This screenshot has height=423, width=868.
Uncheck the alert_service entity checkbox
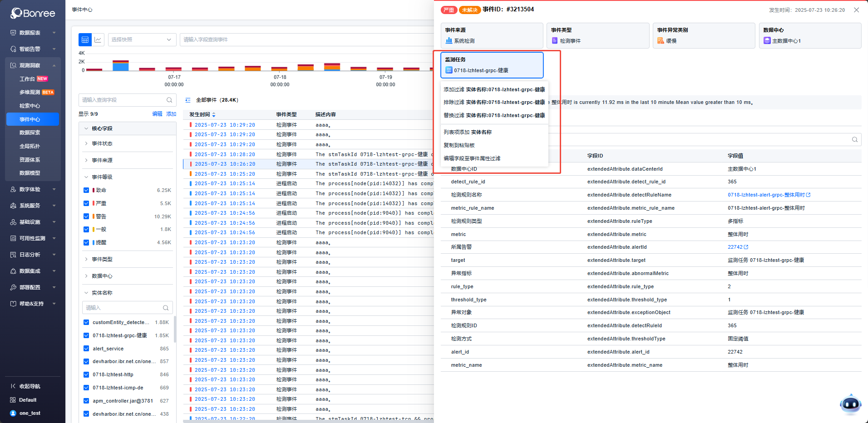tap(86, 349)
